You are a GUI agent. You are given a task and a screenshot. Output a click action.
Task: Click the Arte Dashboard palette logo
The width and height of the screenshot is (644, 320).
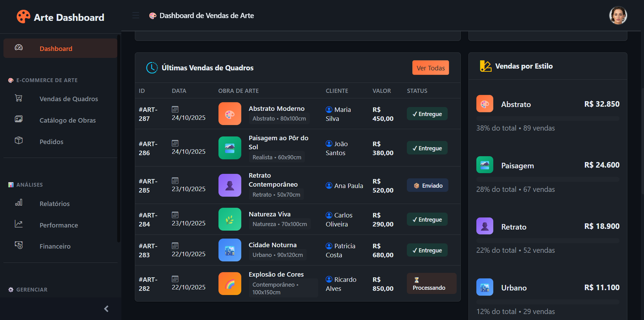[x=23, y=17]
